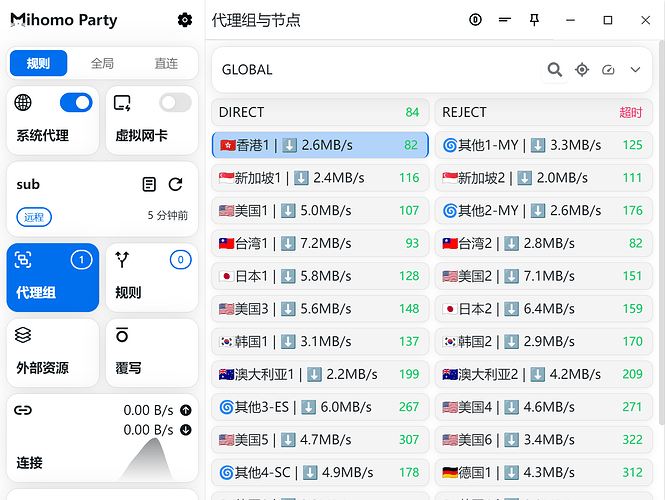Open the 规则 rules card in the sidebar
The width and height of the screenshot is (665, 500).
pos(152,277)
